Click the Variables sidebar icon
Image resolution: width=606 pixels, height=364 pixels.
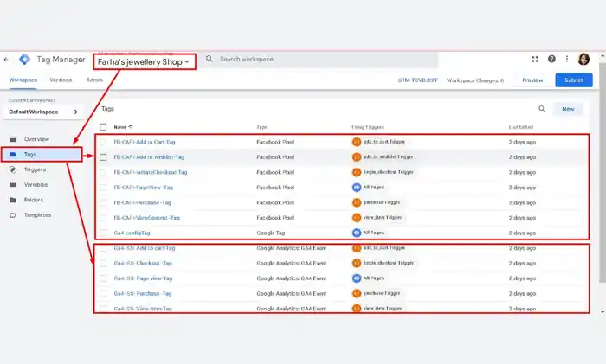[13, 185]
